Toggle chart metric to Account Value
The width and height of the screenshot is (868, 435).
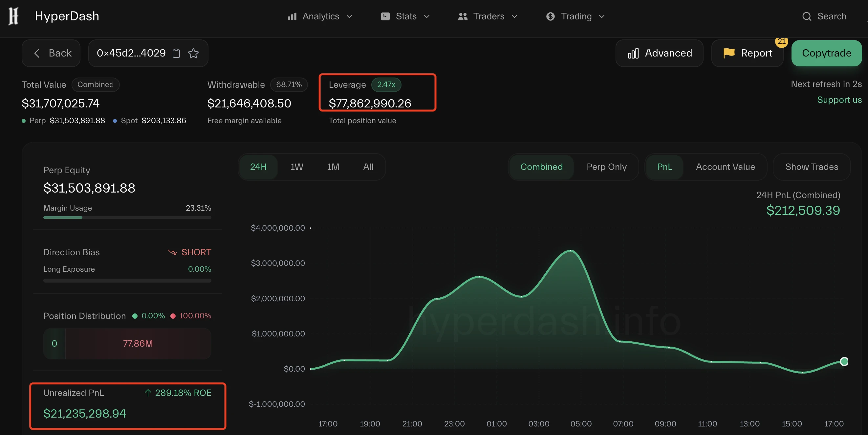click(x=725, y=167)
